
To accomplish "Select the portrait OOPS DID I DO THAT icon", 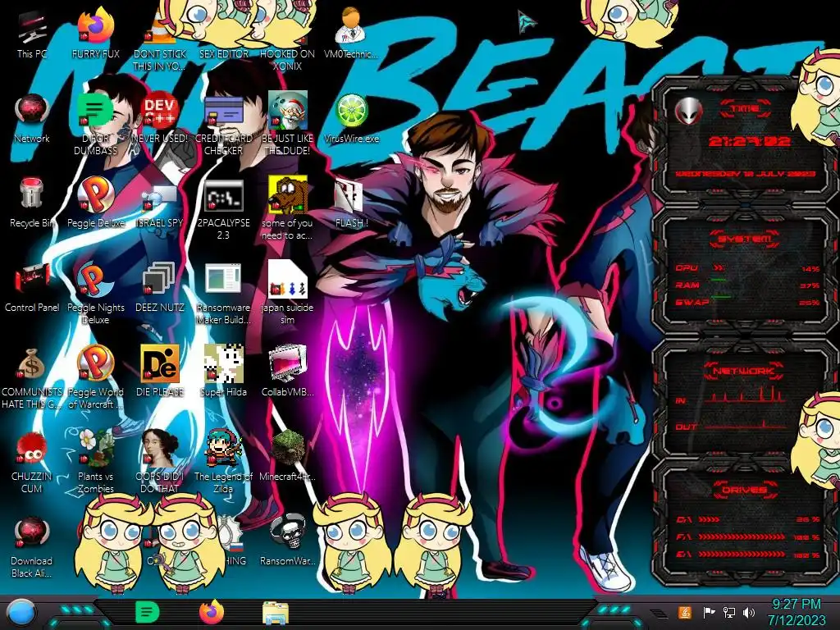I will (160, 463).
